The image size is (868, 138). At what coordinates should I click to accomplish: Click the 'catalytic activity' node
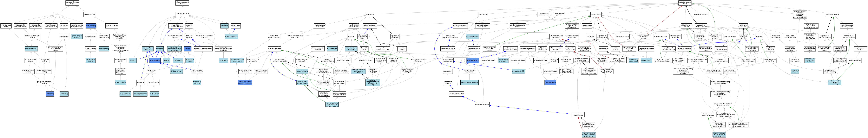(89, 14)
